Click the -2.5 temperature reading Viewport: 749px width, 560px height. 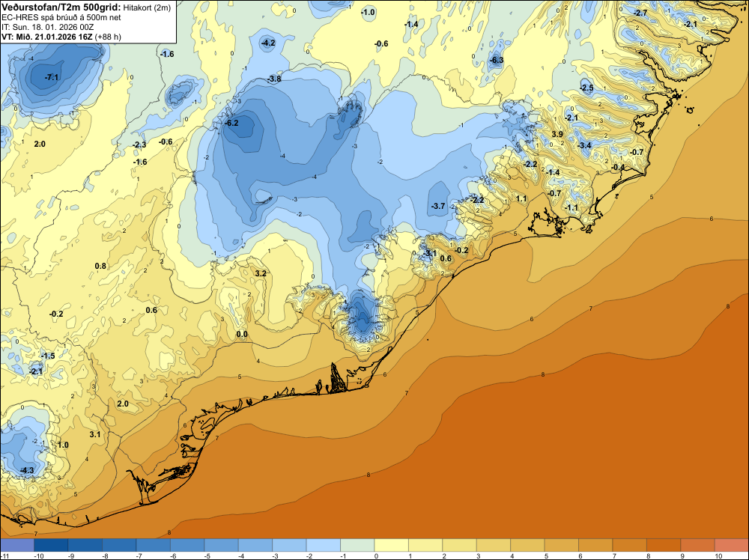586,88
